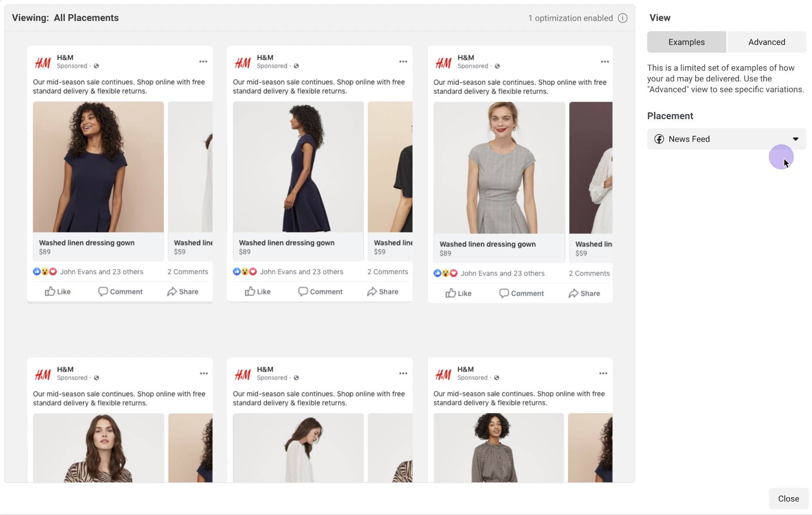
Task: Select the Examples view tab
Action: click(686, 42)
